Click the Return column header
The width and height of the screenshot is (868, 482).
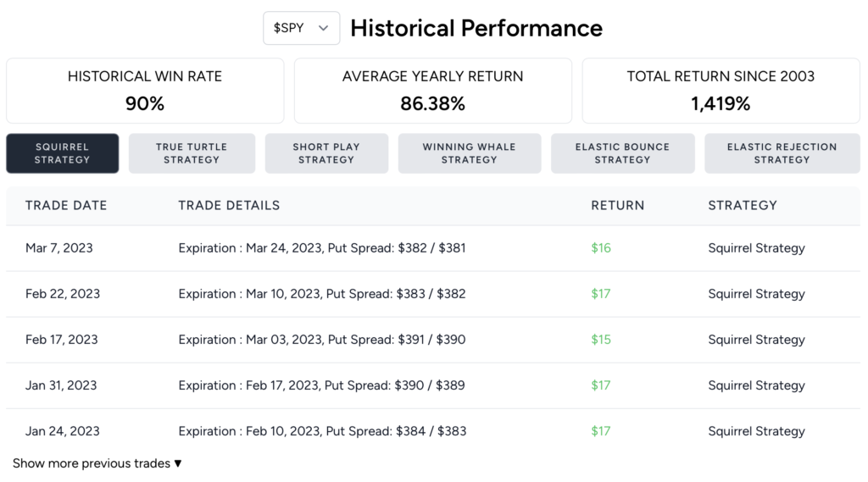pyautogui.click(x=617, y=205)
